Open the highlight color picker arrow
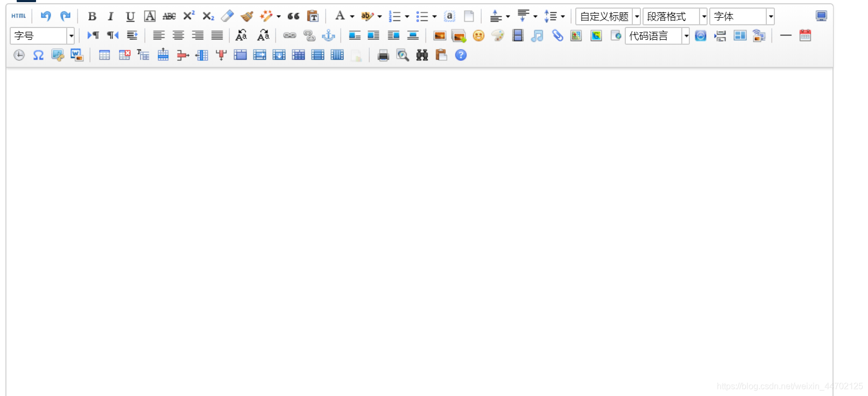Screen dimensions: 868x396 point(380,16)
